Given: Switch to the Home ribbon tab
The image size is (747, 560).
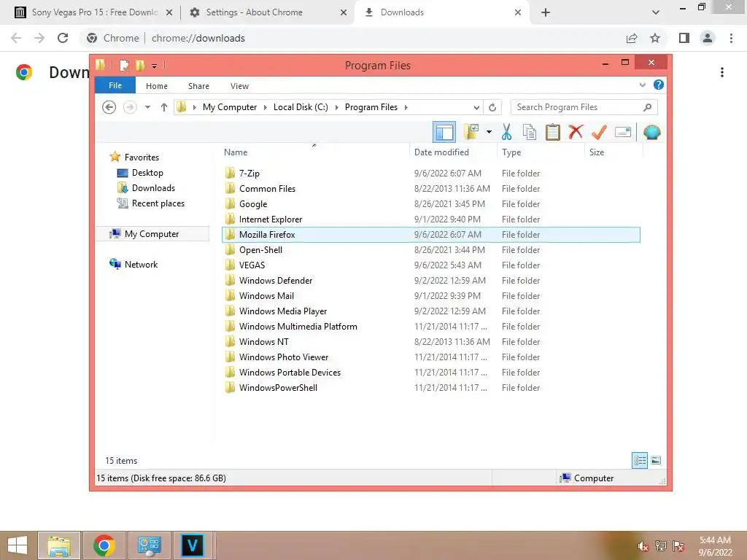Looking at the screenshot, I should point(157,86).
